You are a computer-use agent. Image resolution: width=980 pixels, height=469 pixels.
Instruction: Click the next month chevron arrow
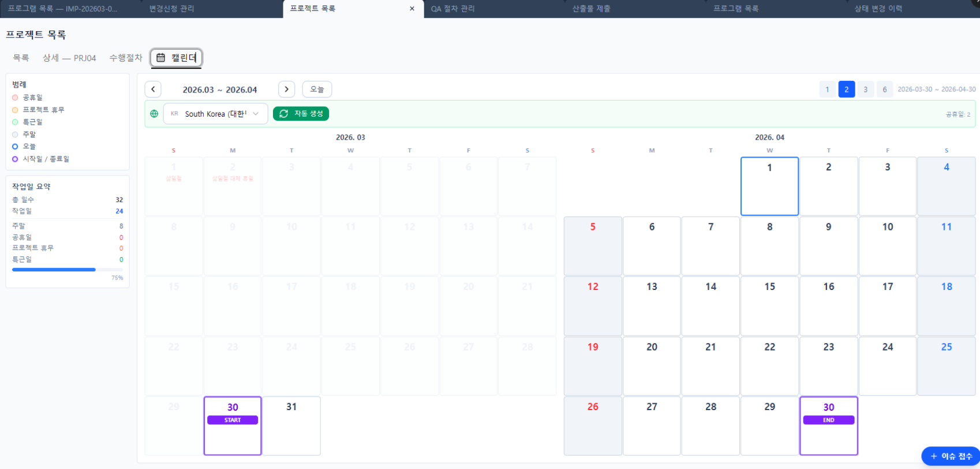(286, 90)
